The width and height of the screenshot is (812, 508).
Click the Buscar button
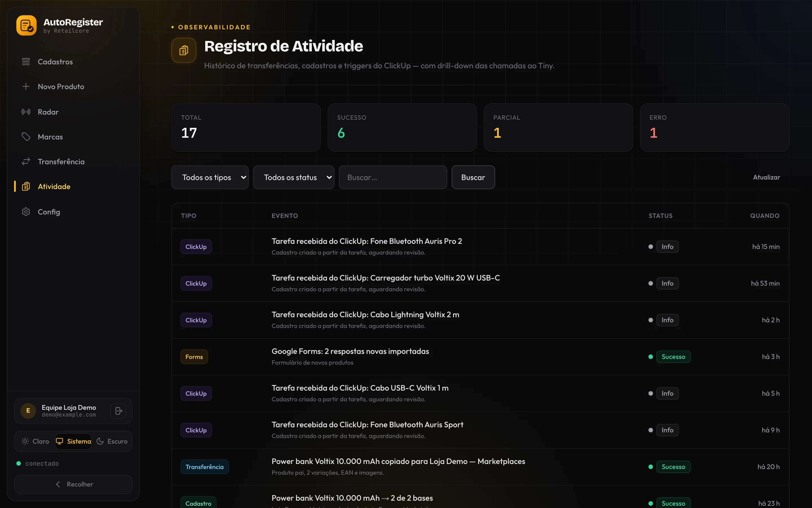(x=473, y=177)
